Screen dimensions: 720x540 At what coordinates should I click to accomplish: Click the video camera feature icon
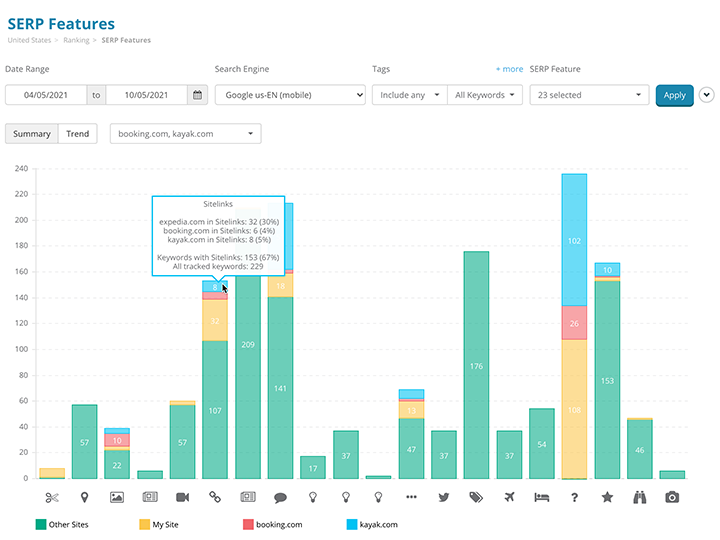(x=182, y=497)
